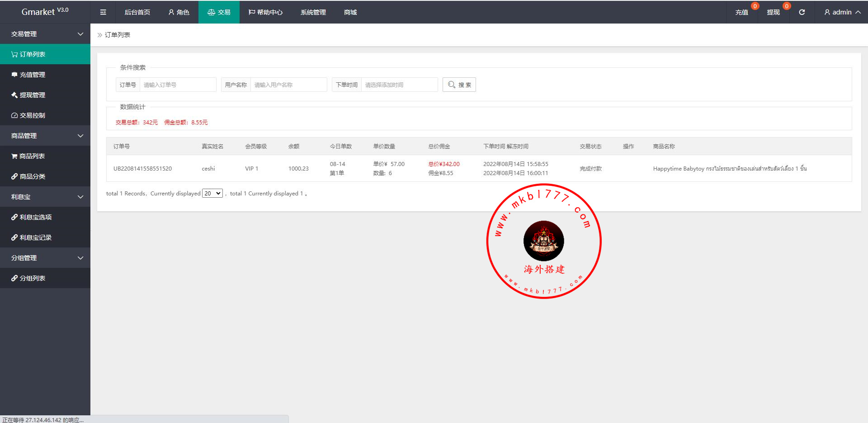Open 后台首页 in top navigation
Image resolution: width=868 pixels, height=423 pixels.
(137, 12)
